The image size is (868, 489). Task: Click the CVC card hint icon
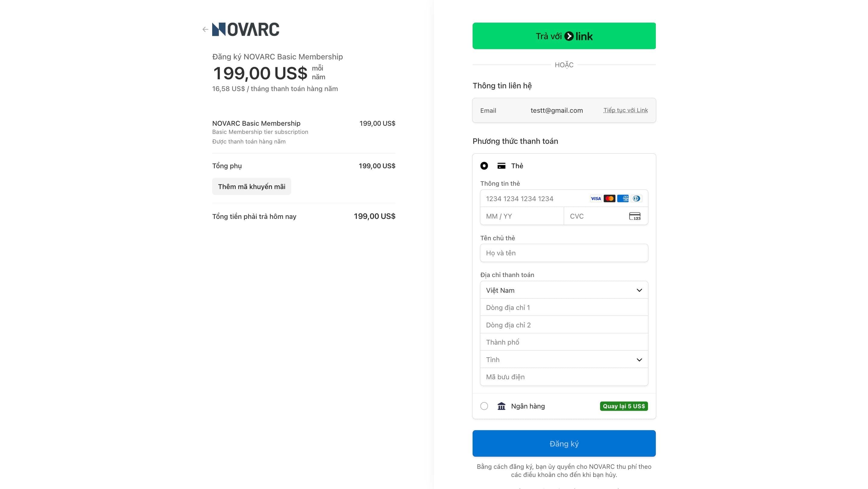635,216
